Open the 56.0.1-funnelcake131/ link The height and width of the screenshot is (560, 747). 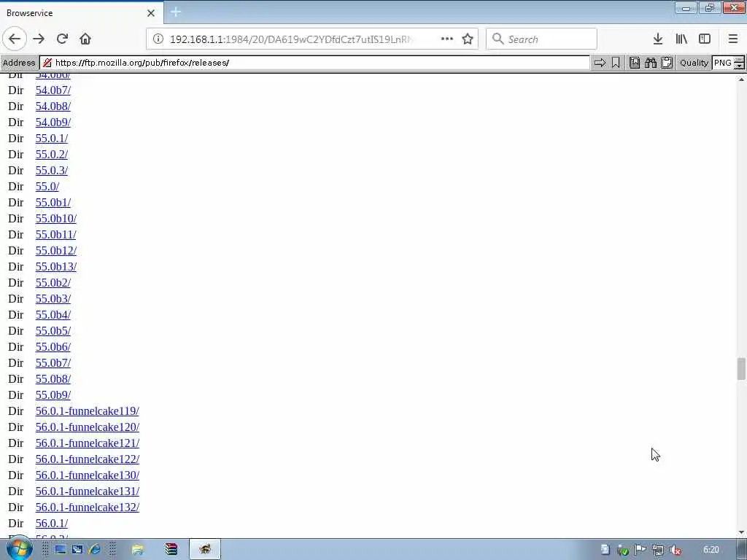click(x=88, y=491)
